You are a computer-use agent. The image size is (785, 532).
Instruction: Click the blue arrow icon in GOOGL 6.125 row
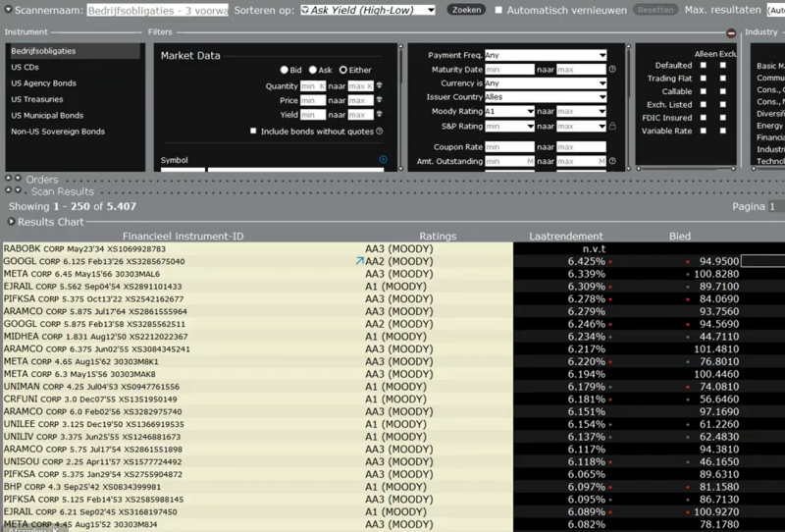[359, 261]
